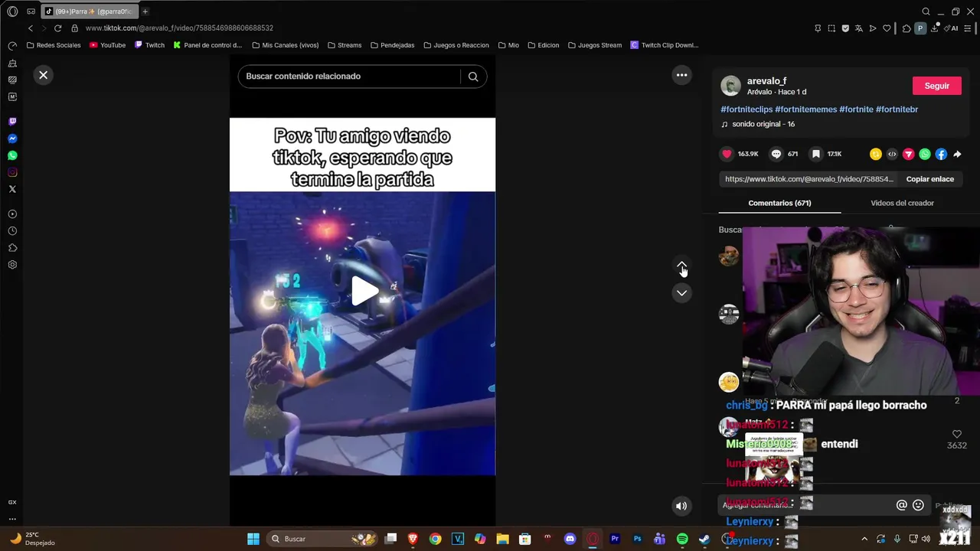Click the search magnifier in TikTok search bar
980x551 pixels.
(473, 77)
